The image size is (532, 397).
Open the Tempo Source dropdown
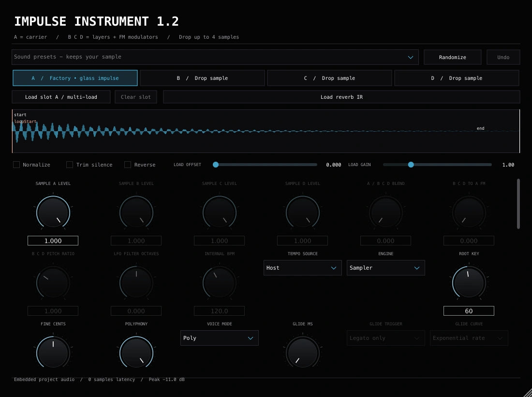[x=302, y=268]
